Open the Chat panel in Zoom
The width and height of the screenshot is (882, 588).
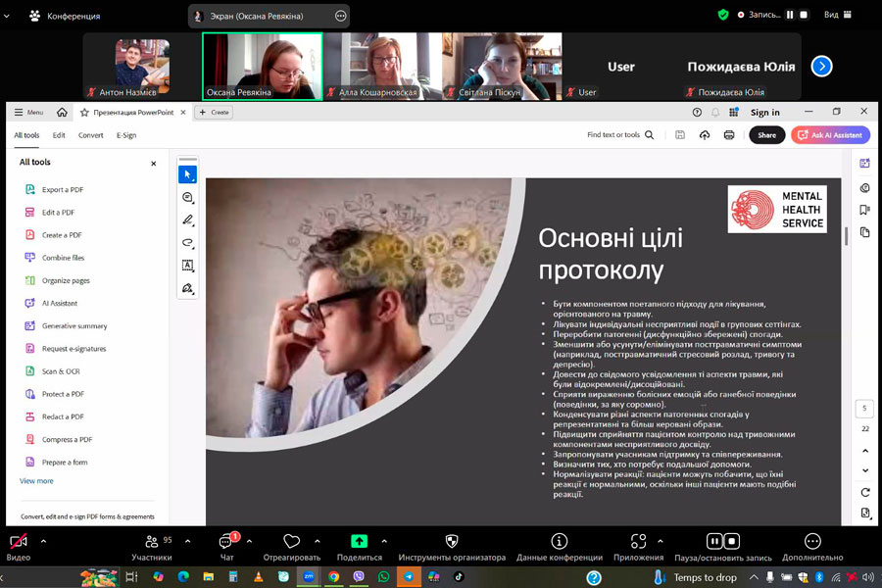226,542
